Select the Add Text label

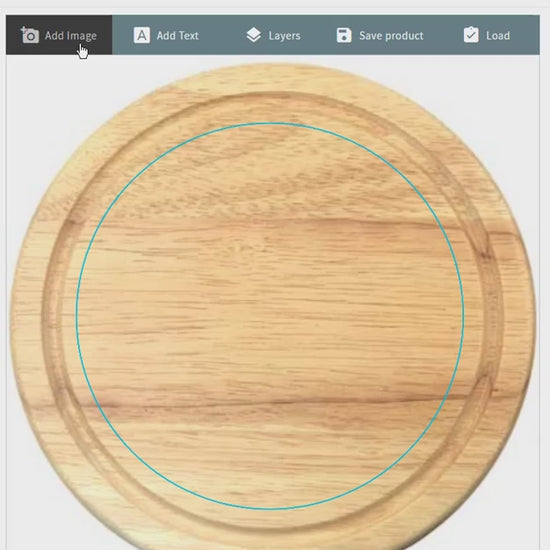(x=177, y=35)
